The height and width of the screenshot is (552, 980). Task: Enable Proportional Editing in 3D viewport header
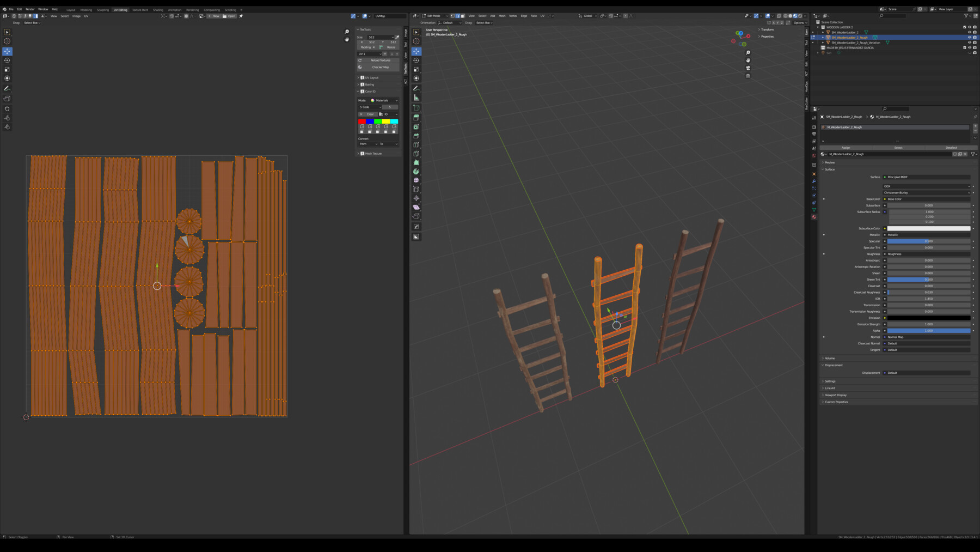point(626,16)
